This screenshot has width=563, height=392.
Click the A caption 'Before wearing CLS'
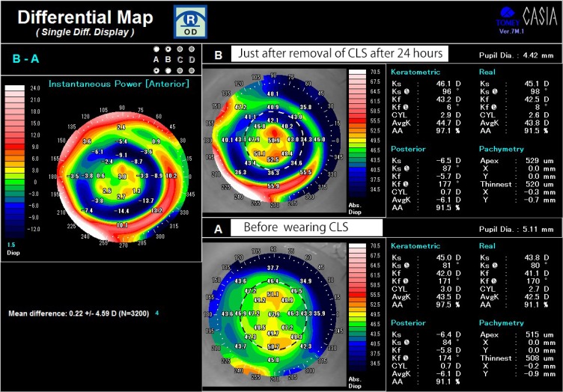click(x=306, y=227)
